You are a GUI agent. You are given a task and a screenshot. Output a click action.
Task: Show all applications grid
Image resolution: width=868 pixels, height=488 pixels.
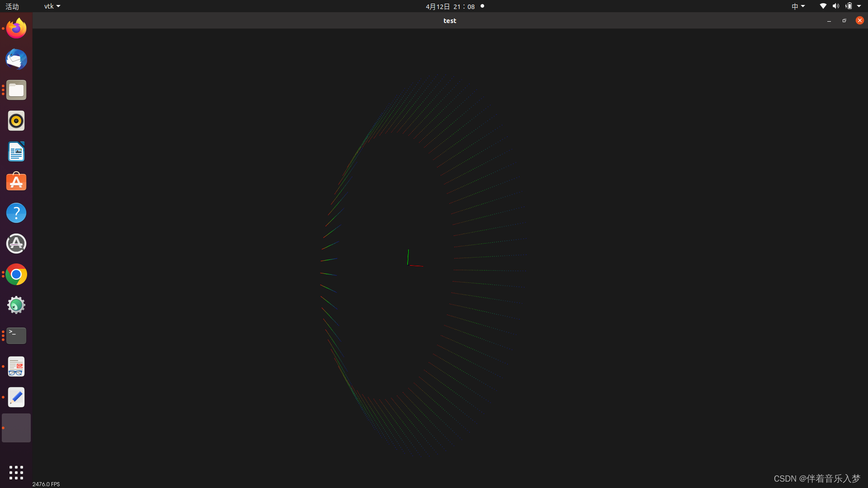click(16, 472)
